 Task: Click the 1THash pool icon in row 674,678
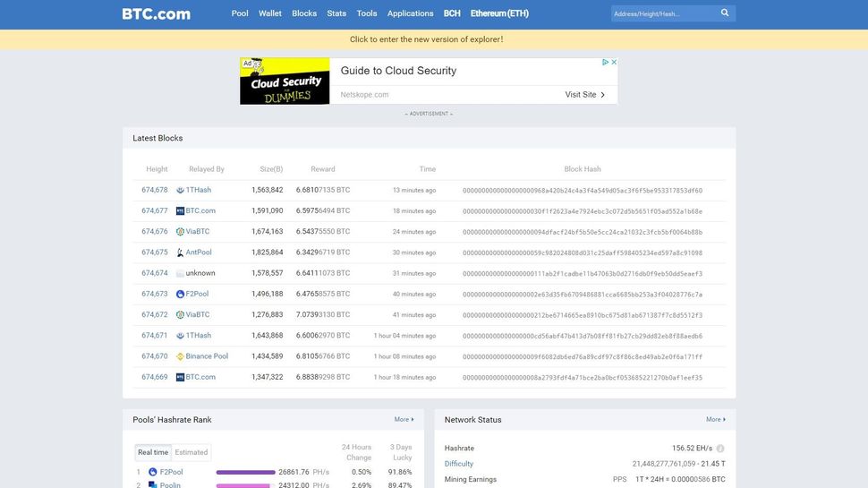(x=180, y=190)
